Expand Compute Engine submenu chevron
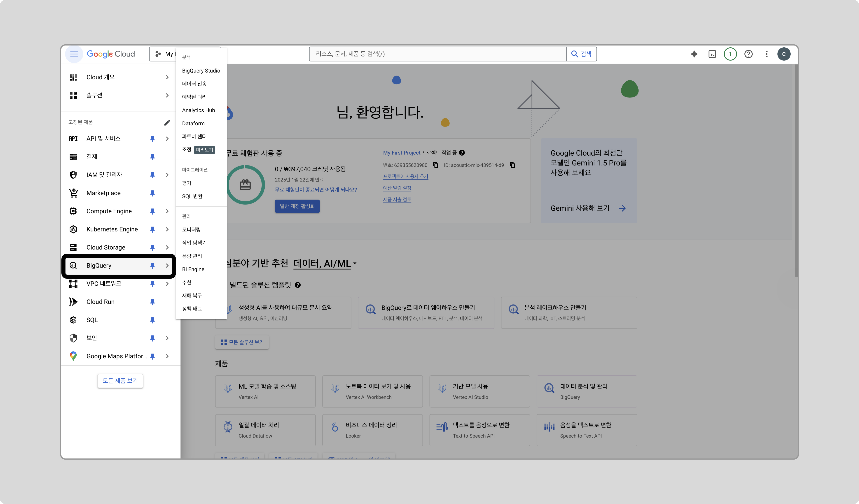Image resolution: width=859 pixels, height=504 pixels. (167, 211)
